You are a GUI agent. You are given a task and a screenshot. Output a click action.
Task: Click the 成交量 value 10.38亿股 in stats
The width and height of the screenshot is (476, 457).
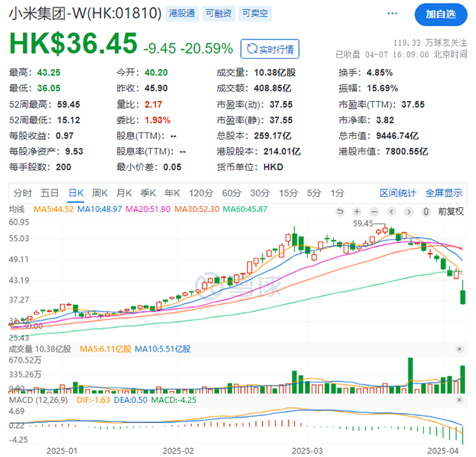[x=275, y=73]
